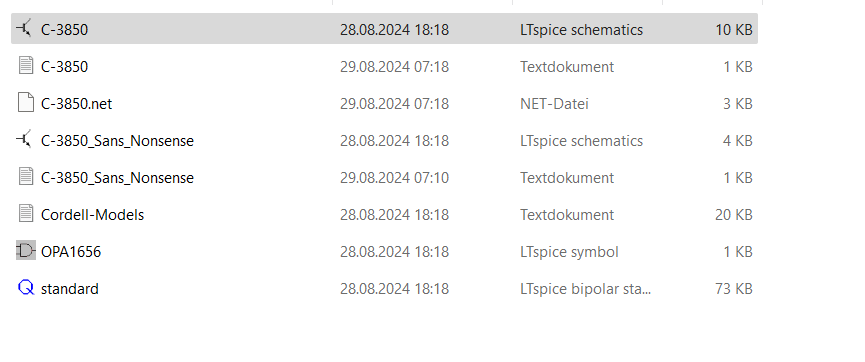Select the C-3850_Sans_Nonsense text document icon
Viewport: 865px width, 362px height.
pos(26,177)
